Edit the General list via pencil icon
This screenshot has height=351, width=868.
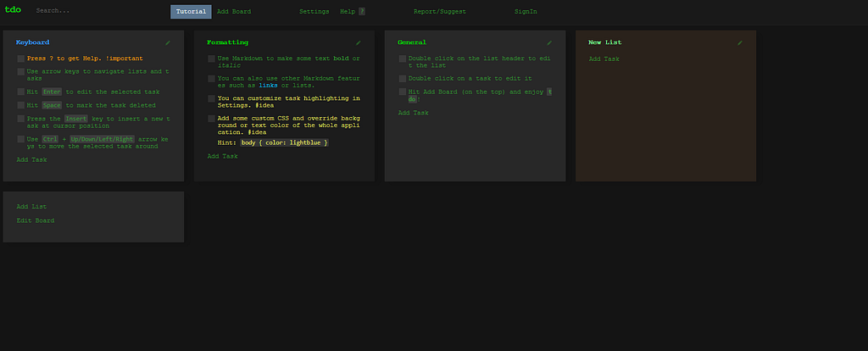(549, 42)
